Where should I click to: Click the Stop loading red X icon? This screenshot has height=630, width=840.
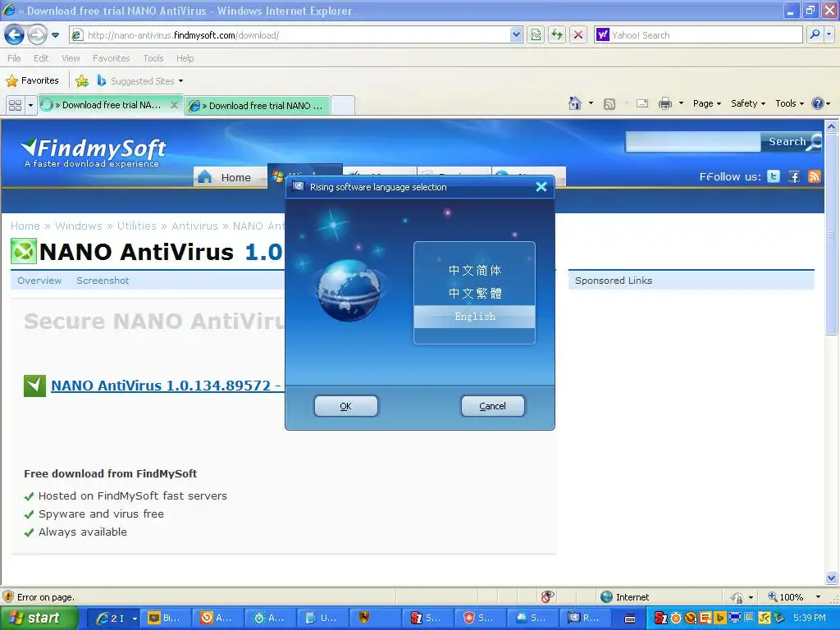(x=578, y=35)
